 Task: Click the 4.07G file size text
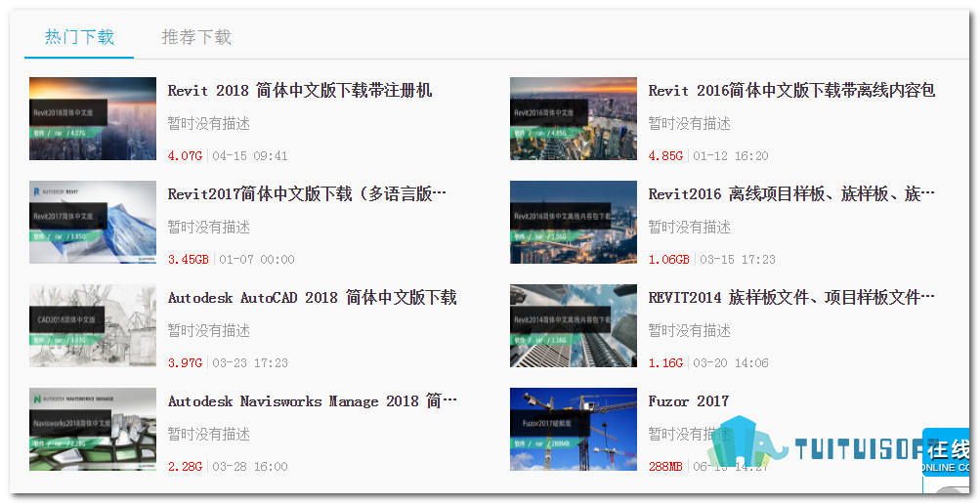[x=185, y=155]
